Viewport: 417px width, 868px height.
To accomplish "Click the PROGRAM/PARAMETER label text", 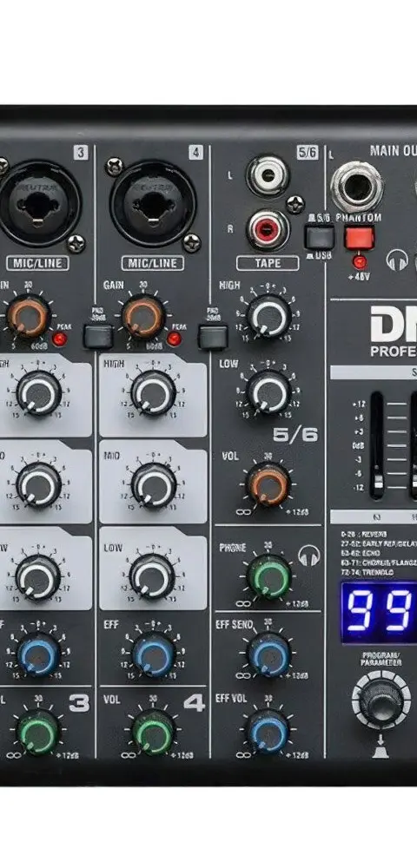I will (381, 659).
